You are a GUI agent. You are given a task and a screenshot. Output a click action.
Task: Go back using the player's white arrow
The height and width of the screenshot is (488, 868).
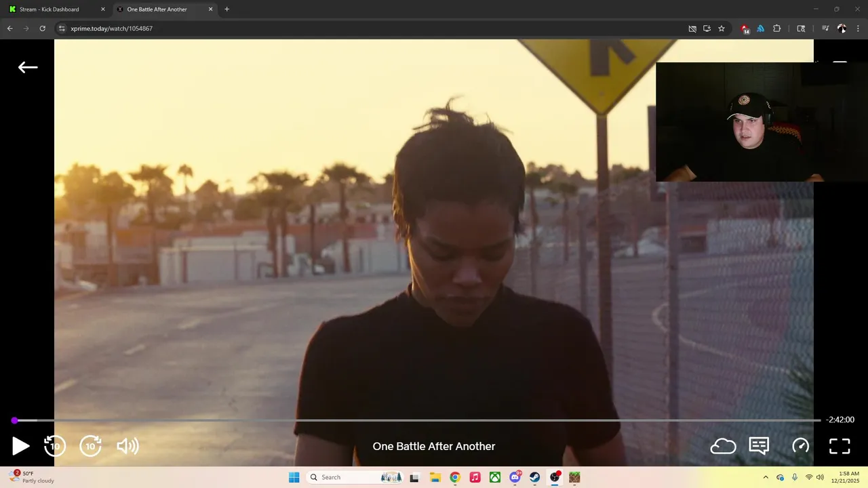[x=28, y=67]
